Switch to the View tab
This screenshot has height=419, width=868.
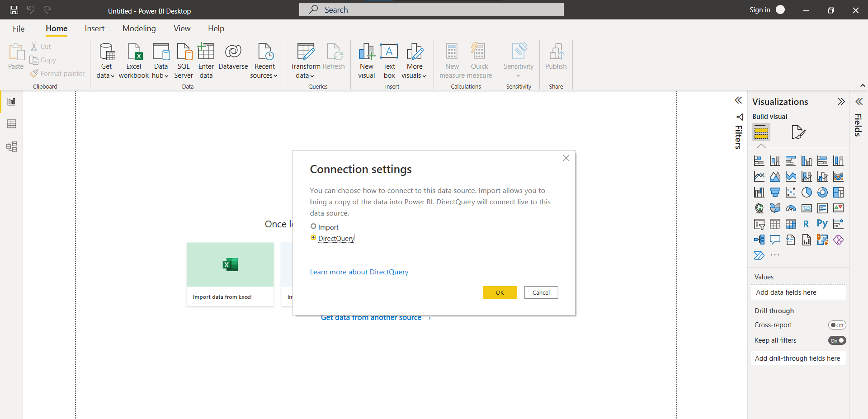click(182, 28)
